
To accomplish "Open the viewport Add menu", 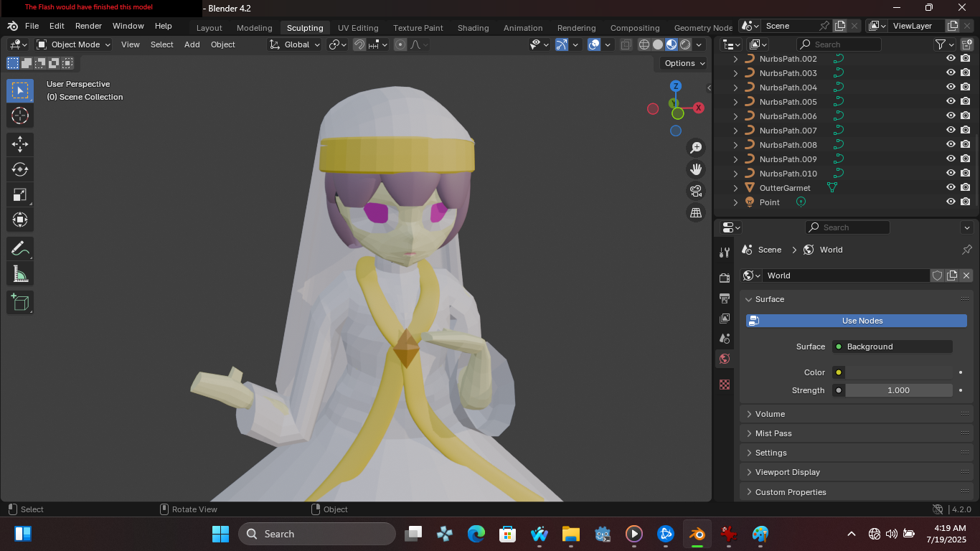I will (x=192, y=44).
